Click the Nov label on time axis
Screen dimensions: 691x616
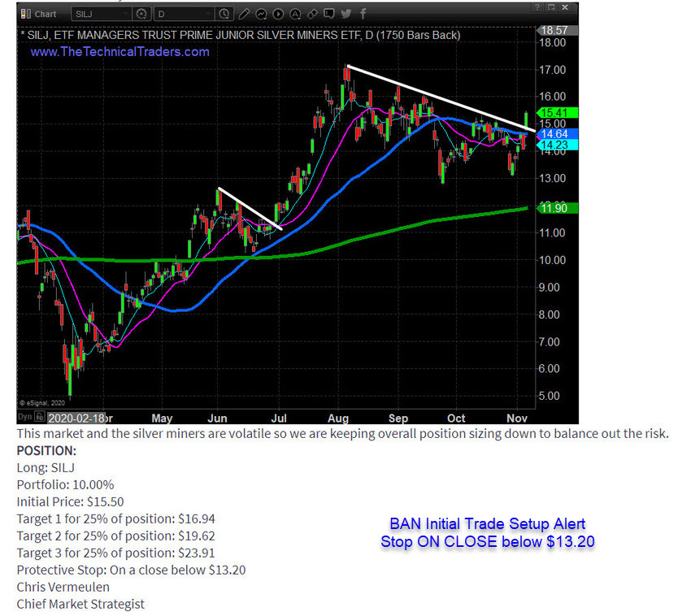tap(517, 419)
